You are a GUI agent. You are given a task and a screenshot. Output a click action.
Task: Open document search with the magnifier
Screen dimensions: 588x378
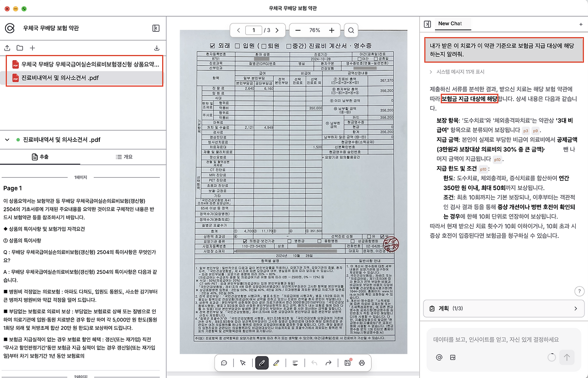pos(351,30)
